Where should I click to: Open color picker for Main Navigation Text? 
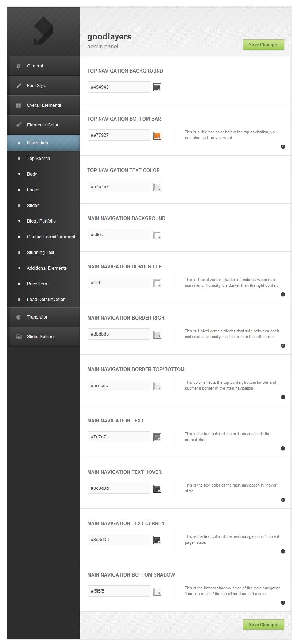[x=157, y=437]
